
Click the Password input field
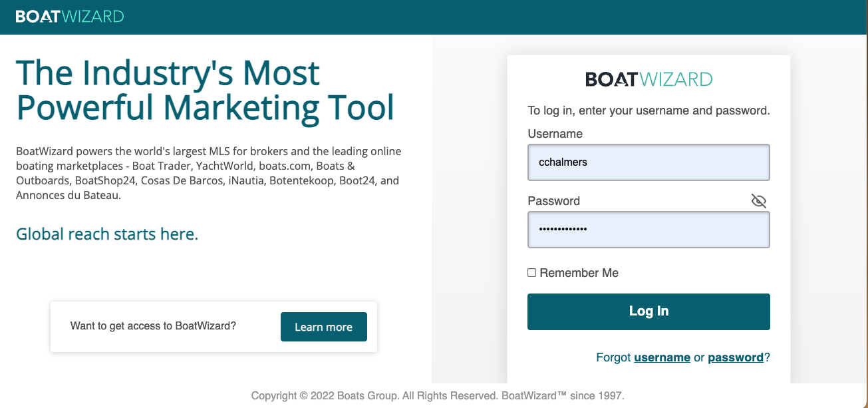pyautogui.click(x=649, y=230)
